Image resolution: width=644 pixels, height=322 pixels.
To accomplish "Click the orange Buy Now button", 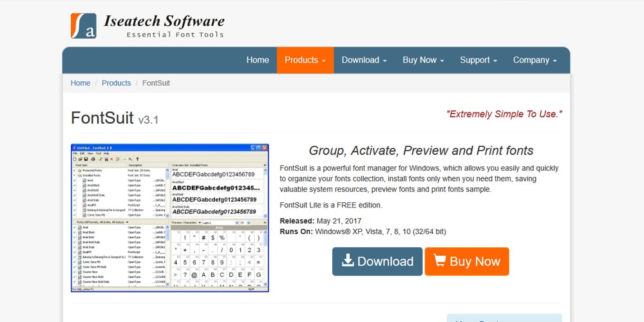I will (466, 261).
